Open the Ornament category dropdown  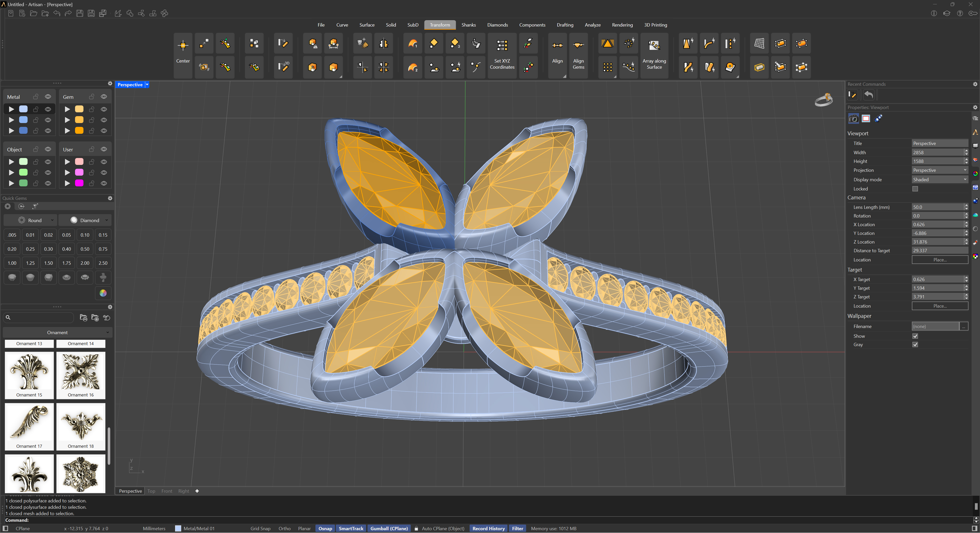pos(57,333)
